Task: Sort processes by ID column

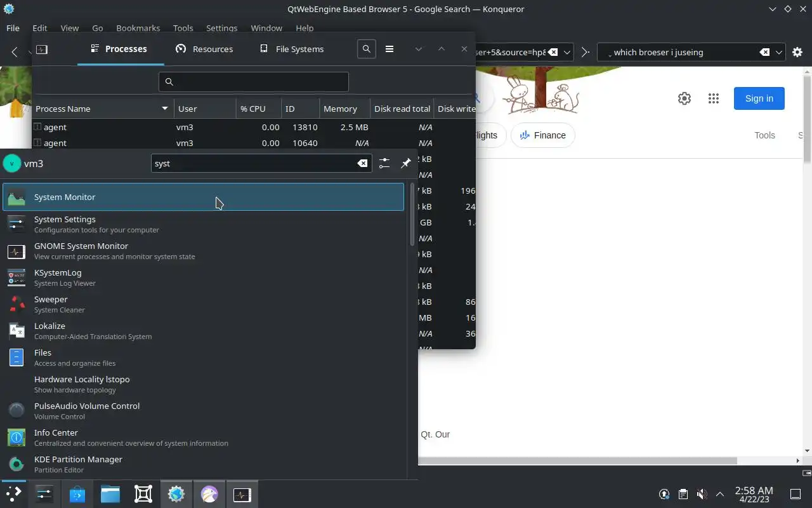Action: coord(300,109)
